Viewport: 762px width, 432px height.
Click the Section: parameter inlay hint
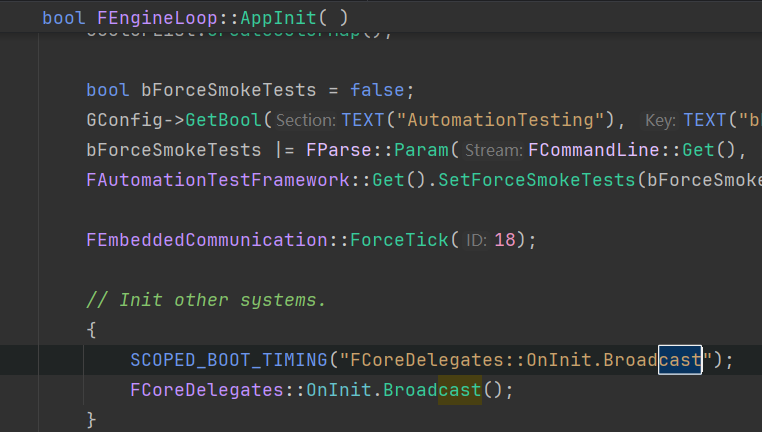(306, 121)
